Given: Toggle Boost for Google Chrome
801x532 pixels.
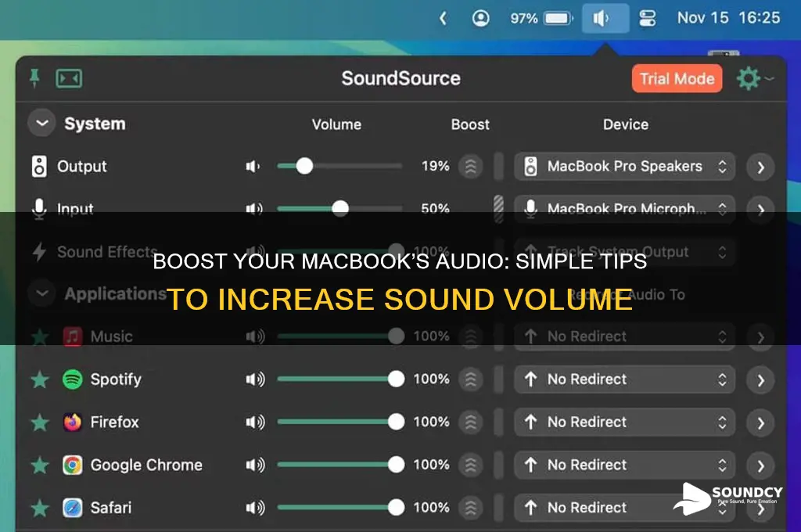Looking at the screenshot, I should (x=470, y=465).
